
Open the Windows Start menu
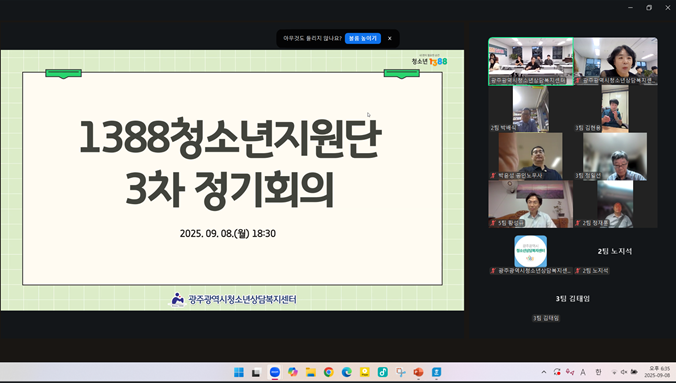(x=238, y=372)
